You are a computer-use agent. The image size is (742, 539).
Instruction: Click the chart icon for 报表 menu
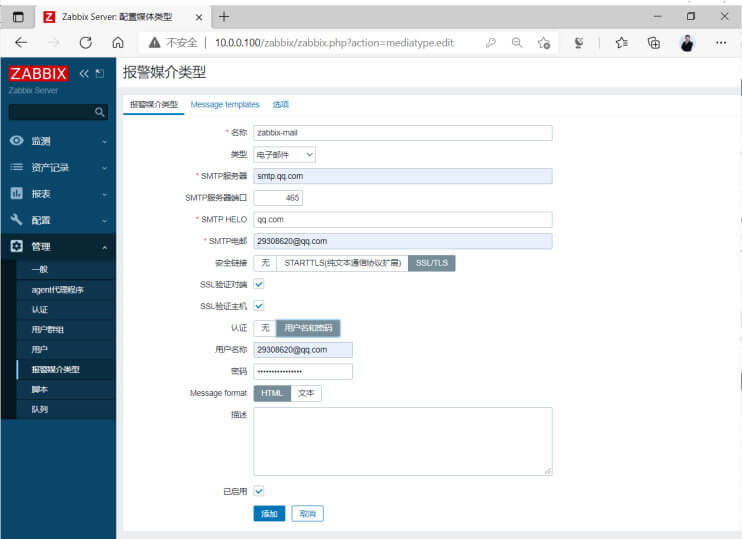(17, 194)
